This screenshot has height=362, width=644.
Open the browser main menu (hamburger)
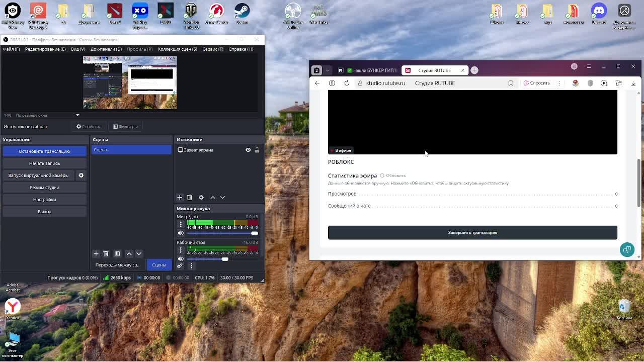tap(589, 66)
